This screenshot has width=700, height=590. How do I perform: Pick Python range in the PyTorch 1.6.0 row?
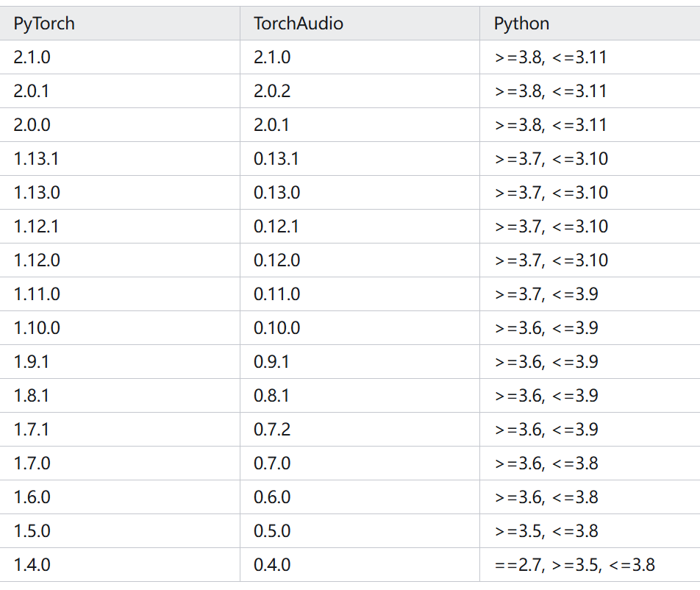pos(590,497)
